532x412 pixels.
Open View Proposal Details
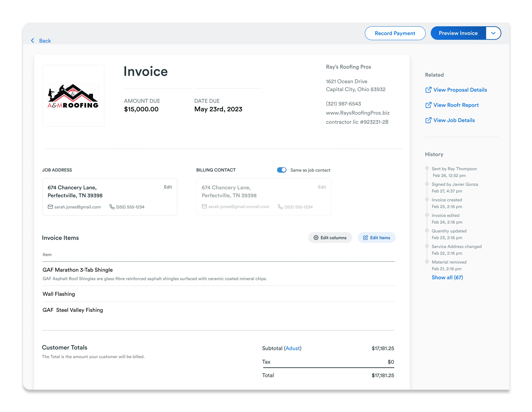point(460,90)
